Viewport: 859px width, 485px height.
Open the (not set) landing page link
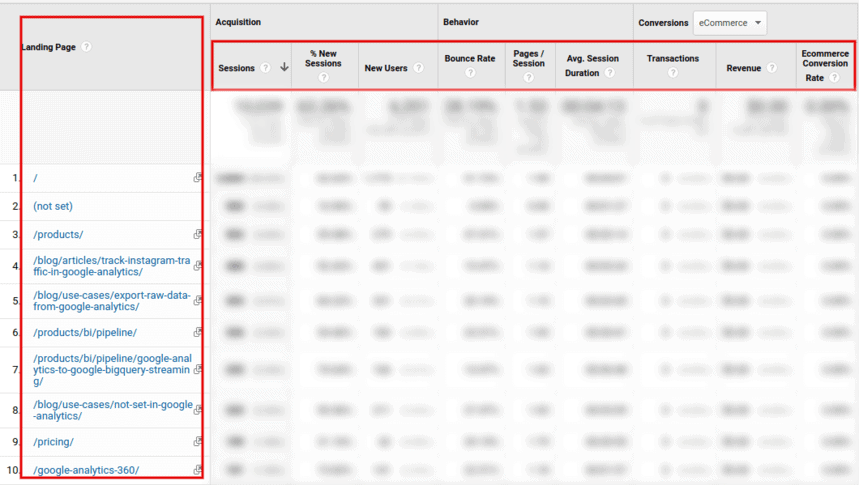pyautogui.click(x=53, y=206)
